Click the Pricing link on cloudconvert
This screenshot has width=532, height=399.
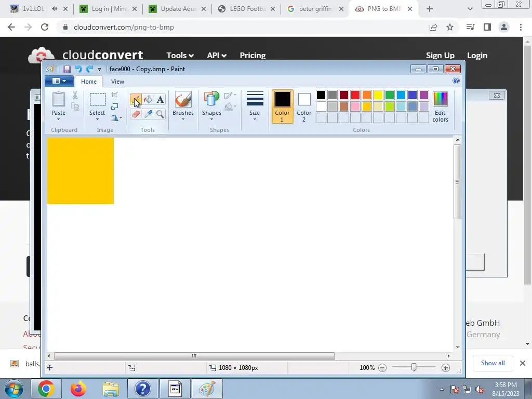tap(253, 55)
